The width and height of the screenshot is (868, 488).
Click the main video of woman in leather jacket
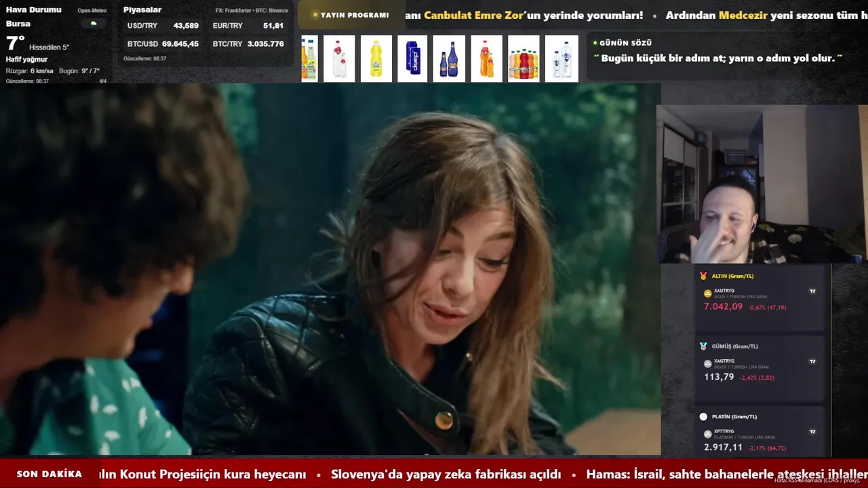tap(330, 269)
